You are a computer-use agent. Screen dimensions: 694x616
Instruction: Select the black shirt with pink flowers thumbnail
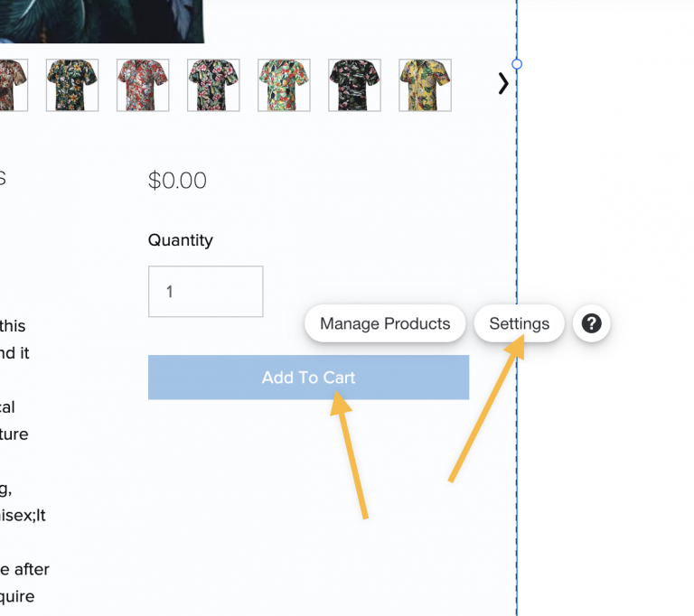(213, 85)
